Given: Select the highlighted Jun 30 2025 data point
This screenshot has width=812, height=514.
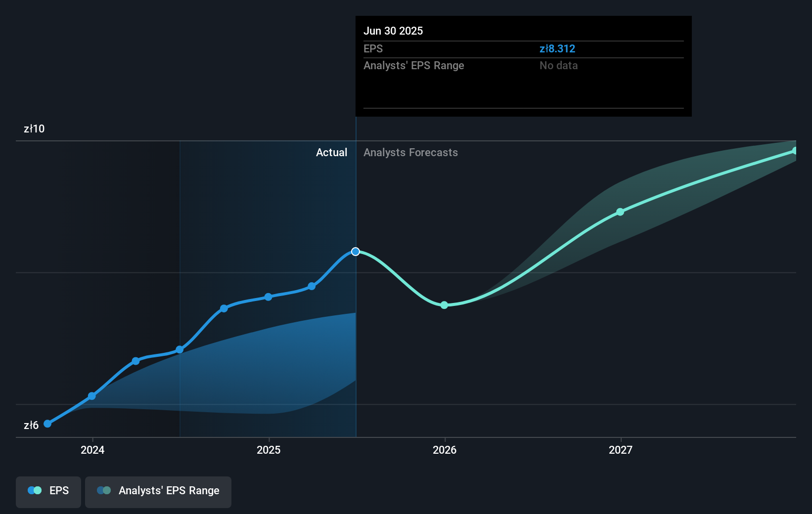Looking at the screenshot, I should coord(355,251).
